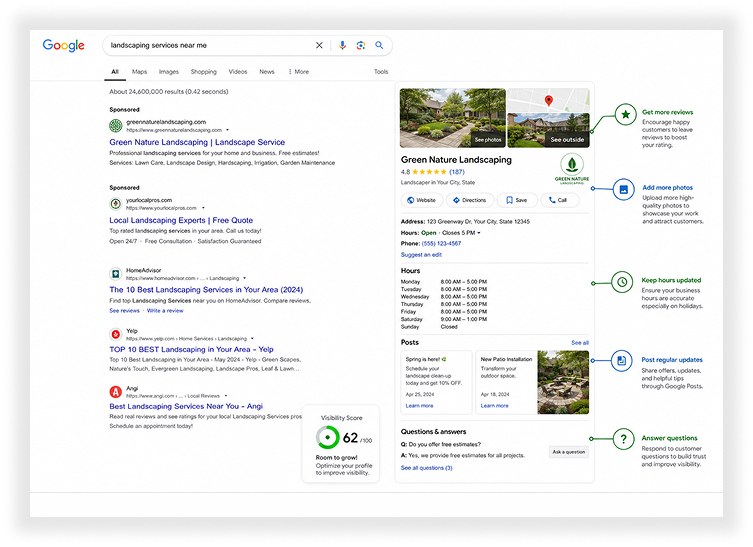753x547 pixels.
Task: Open the greennaturelandscaping.com ad options arrow
Action: tap(227, 130)
